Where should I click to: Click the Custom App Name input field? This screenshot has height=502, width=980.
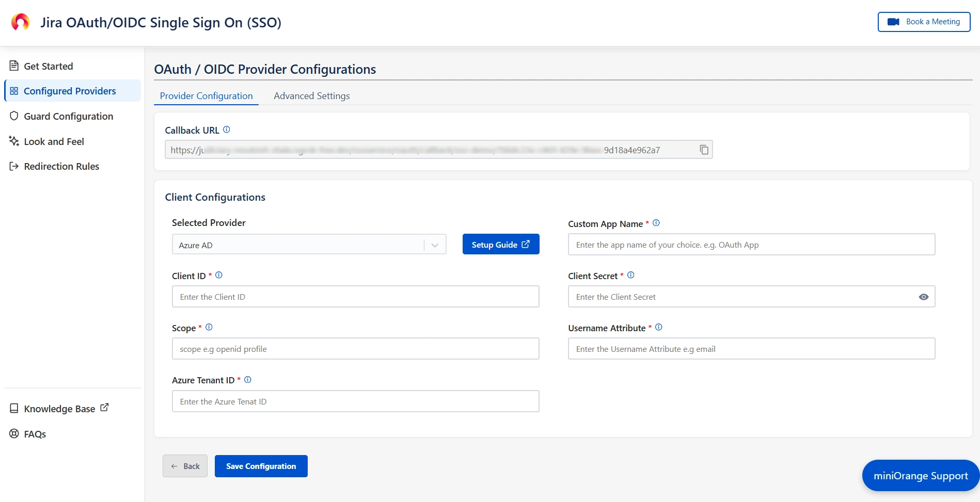[x=751, y=245]
